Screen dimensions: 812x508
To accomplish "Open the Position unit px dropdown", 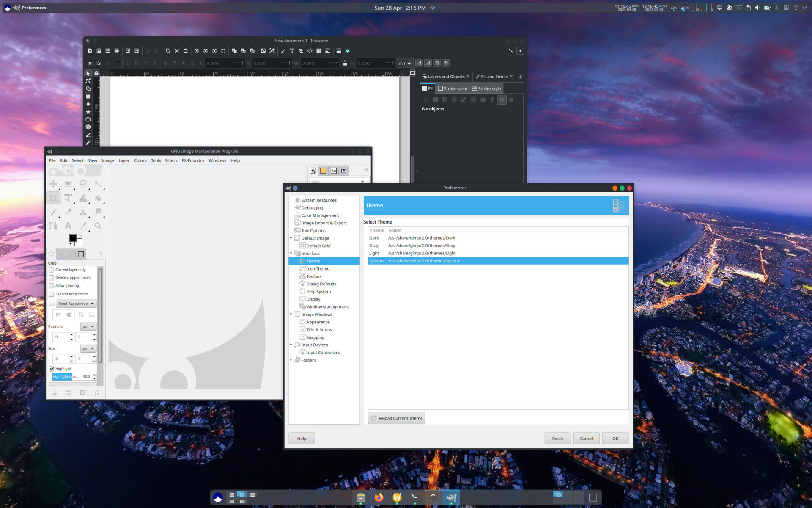I will click(88, 326).
